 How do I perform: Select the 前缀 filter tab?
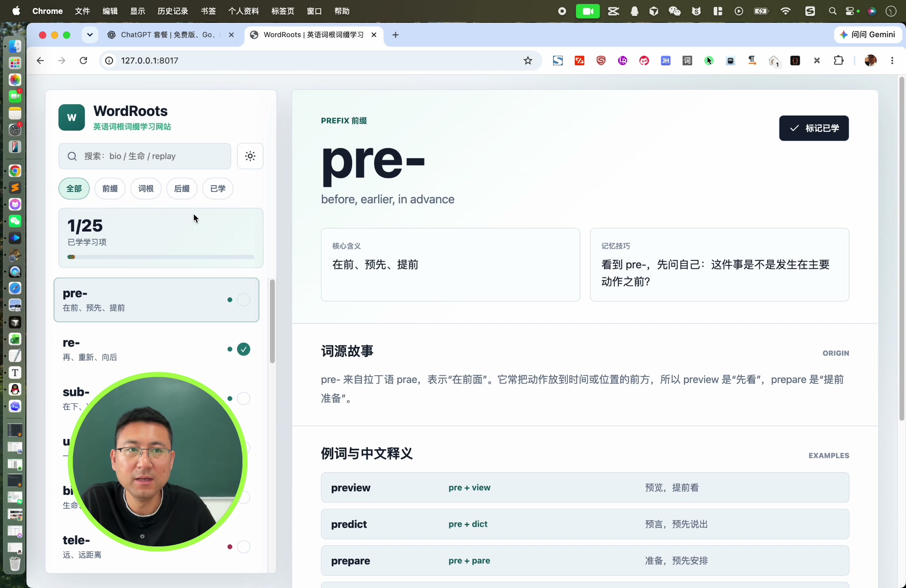(110, 189)
